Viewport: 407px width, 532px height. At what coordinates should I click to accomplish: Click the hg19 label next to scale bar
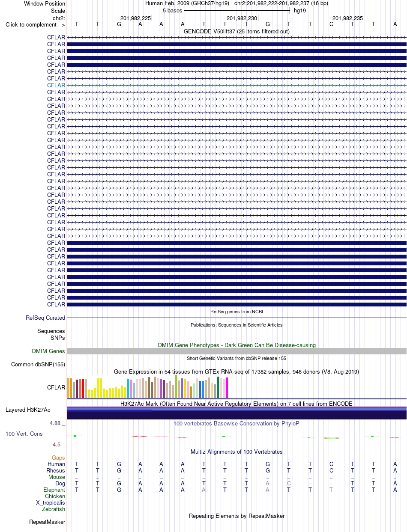[x=299, y=10]
